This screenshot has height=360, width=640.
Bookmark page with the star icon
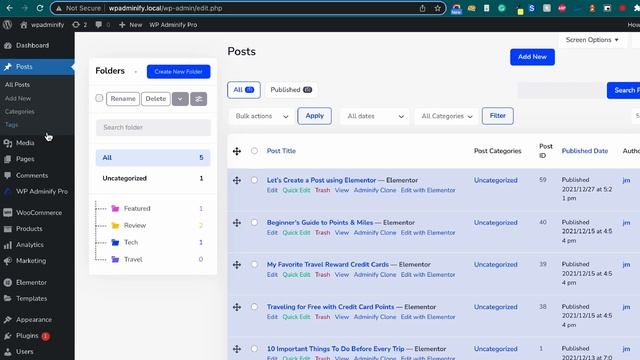438,8
